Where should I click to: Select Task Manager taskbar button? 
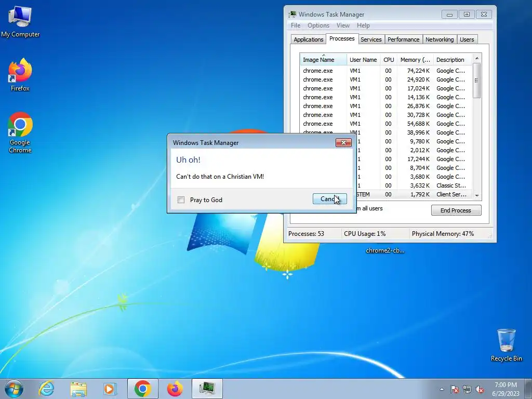[x=207, y=389]
